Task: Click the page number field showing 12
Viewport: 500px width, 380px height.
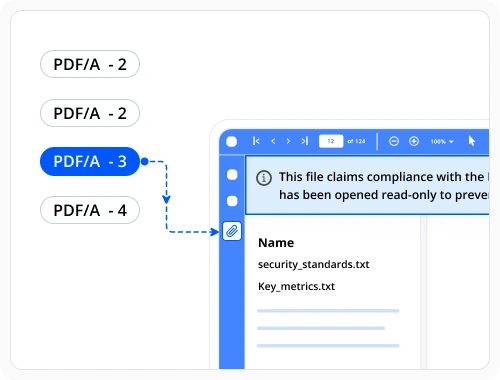Action: pyautogui.click(x=331, y=141)
